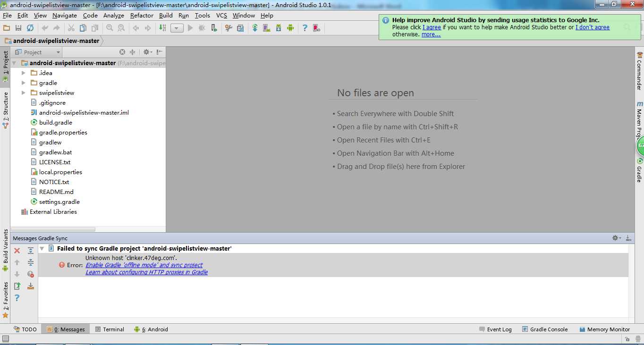Screen dimensions: 644x345
Task: Close Messages with red X icon
Action: pyautogui.click(x=17, y=251)
